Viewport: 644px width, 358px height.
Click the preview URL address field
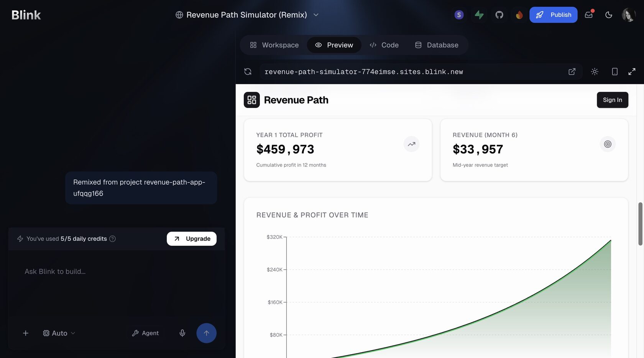coord(413,72)
